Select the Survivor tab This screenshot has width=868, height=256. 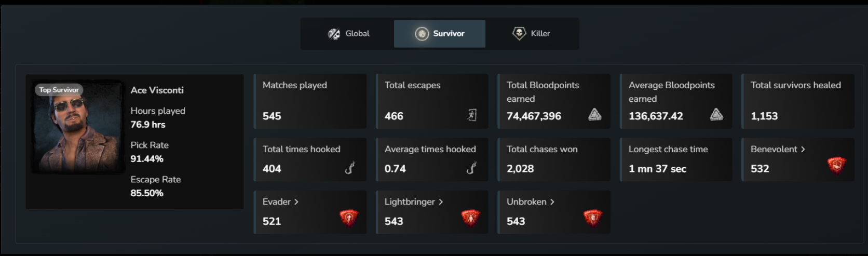[x=440, y=34]
